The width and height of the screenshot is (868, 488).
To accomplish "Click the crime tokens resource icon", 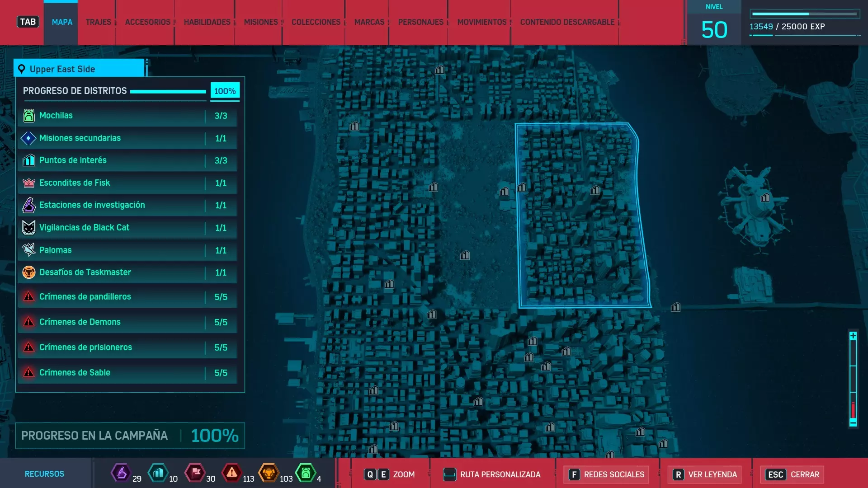I will click(x=231, y=473).
